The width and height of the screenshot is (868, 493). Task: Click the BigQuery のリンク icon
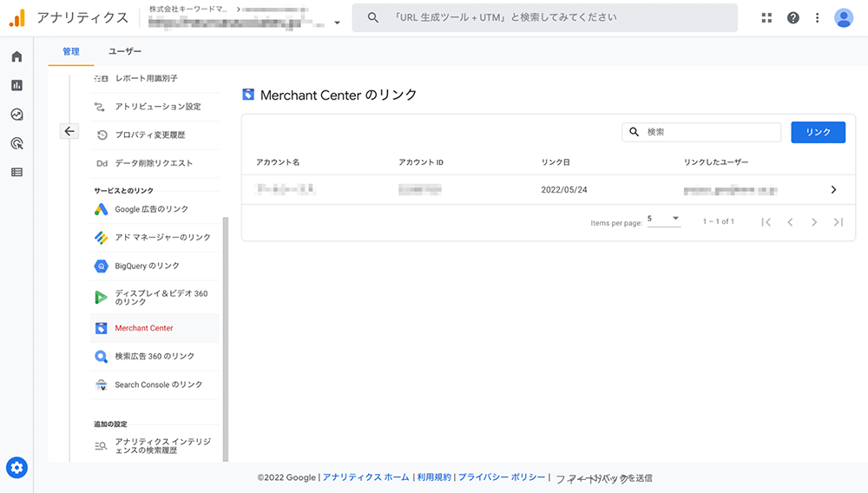(101, 266)
